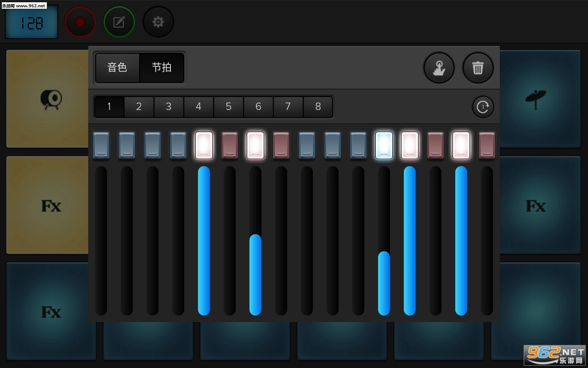Switch to the 音色 tab
Screen dimensions: 588x368
click(x=117, y=68)
